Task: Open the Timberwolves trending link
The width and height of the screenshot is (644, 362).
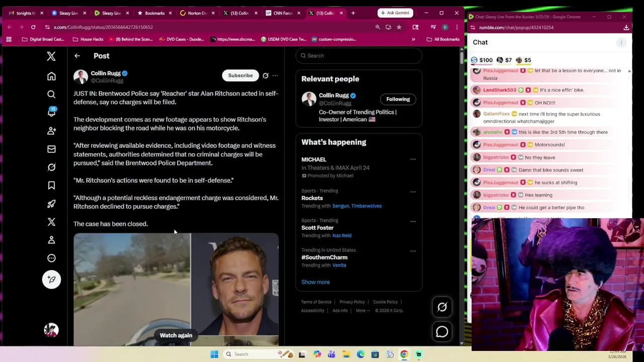Action: [366, 206]
